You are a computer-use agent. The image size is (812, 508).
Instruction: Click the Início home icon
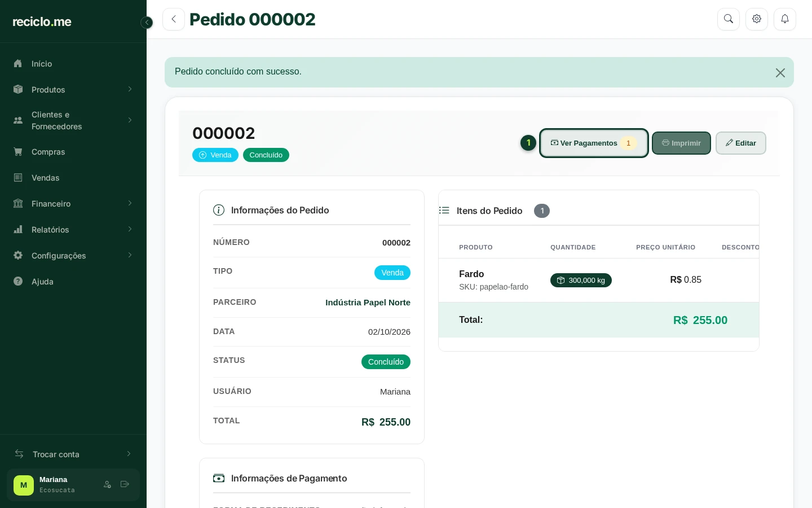pos(18,64)
